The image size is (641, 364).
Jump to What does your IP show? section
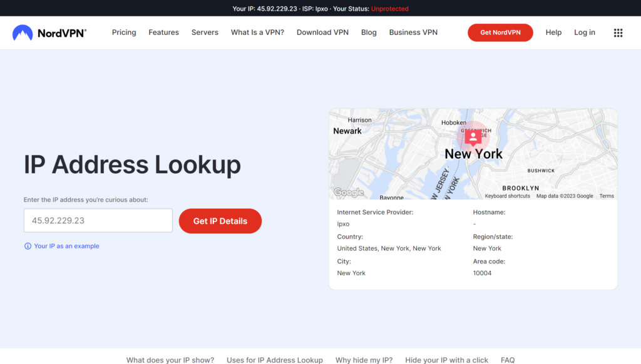coord(170,360)
